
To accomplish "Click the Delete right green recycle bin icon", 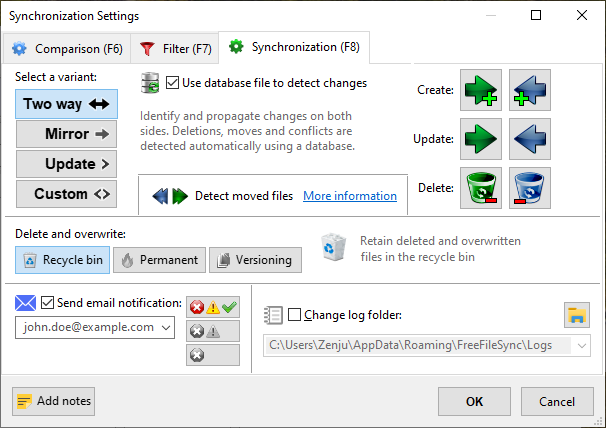I will 481,188.
